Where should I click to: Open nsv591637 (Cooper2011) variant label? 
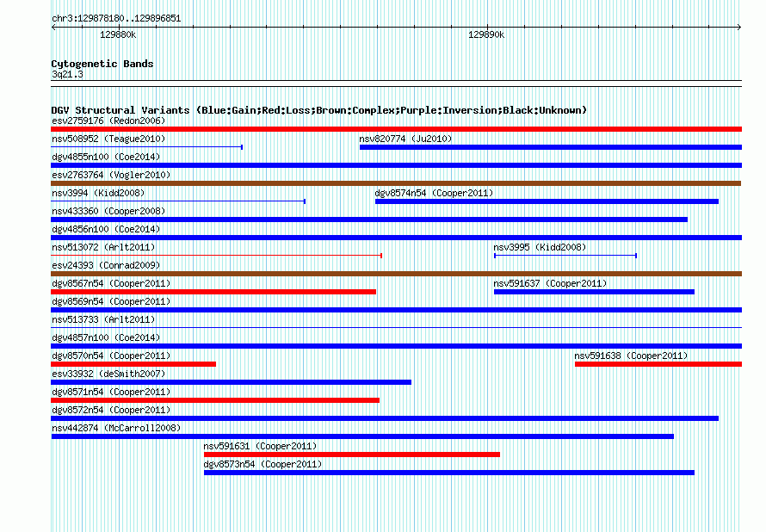550,283
